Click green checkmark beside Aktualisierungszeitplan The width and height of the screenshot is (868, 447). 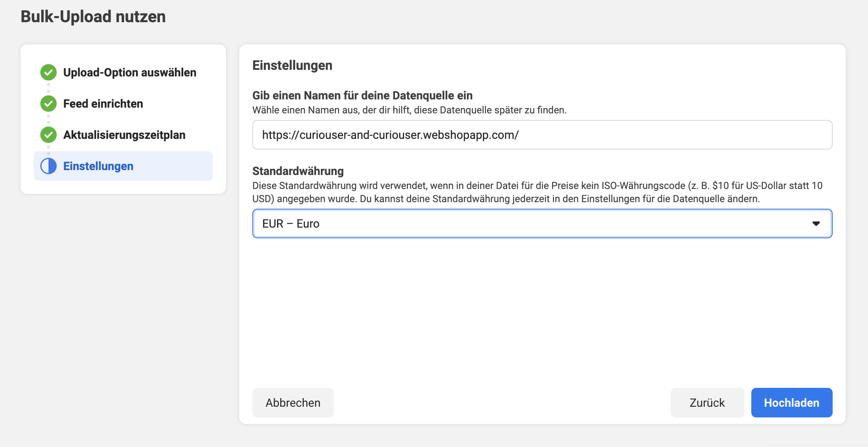(48, 135)
